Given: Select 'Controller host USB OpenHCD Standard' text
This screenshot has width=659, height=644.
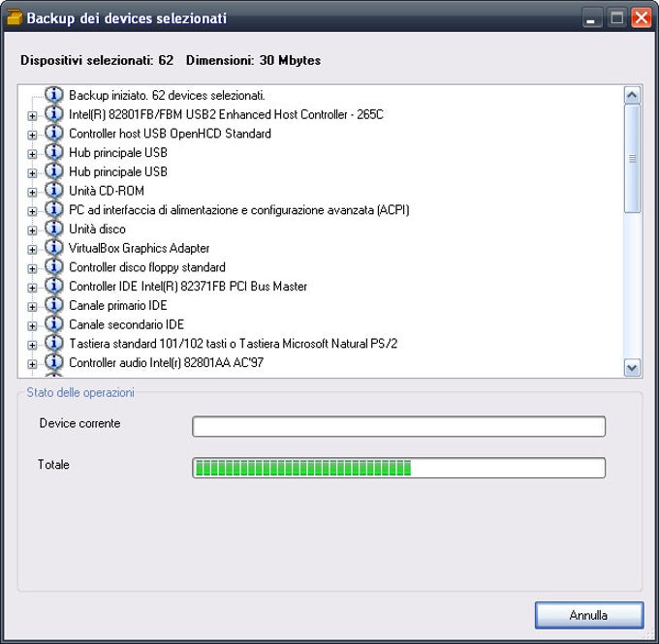Looking at the screenshot, I should (170, 134).
